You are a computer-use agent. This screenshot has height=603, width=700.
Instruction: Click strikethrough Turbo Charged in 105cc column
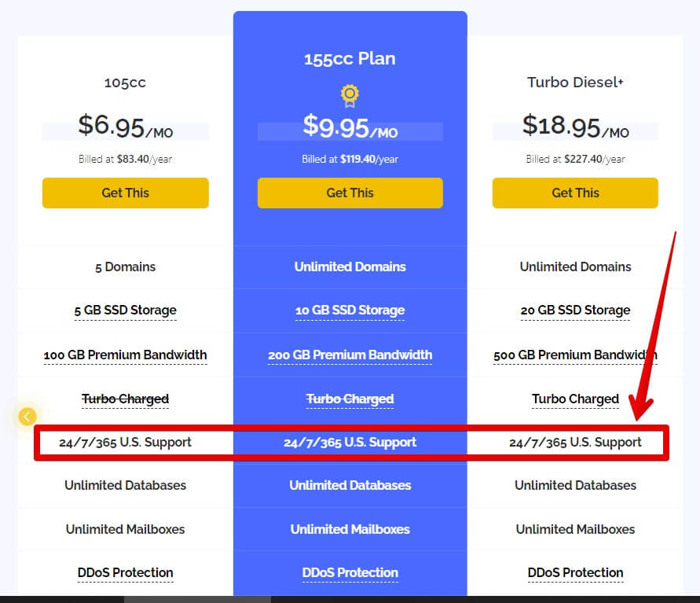tap(126, 399)
